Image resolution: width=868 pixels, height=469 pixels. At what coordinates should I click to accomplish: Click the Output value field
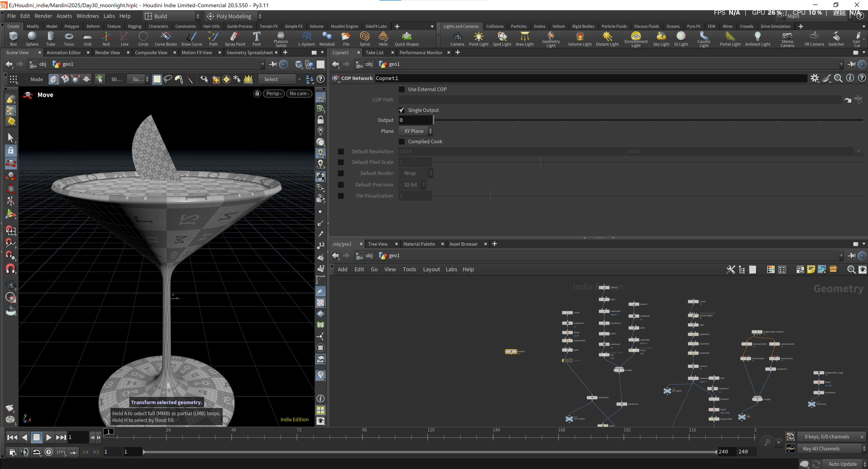[x=415, y=120]
